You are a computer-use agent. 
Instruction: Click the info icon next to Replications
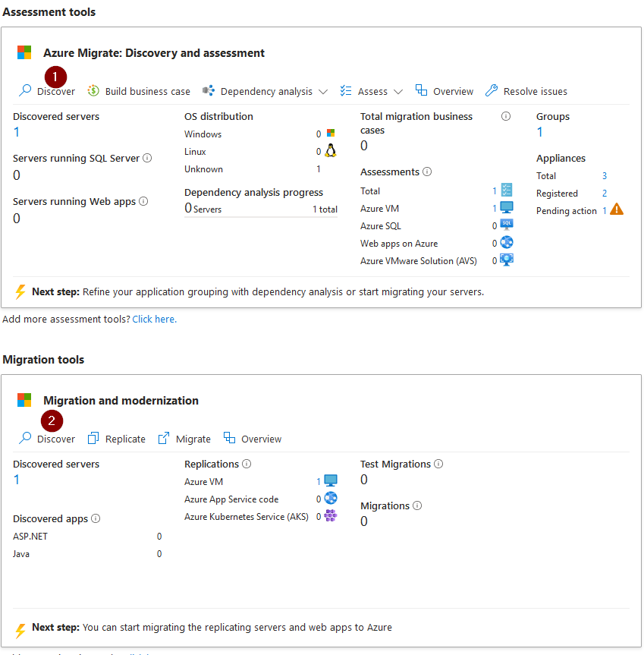247,464
